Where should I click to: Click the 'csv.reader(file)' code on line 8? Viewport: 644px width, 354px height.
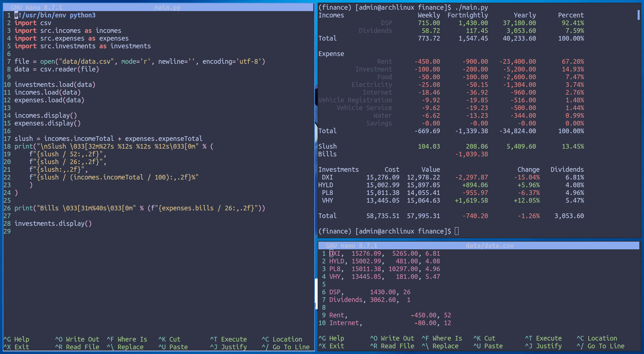pyautogui.click(x=70, y=69)
